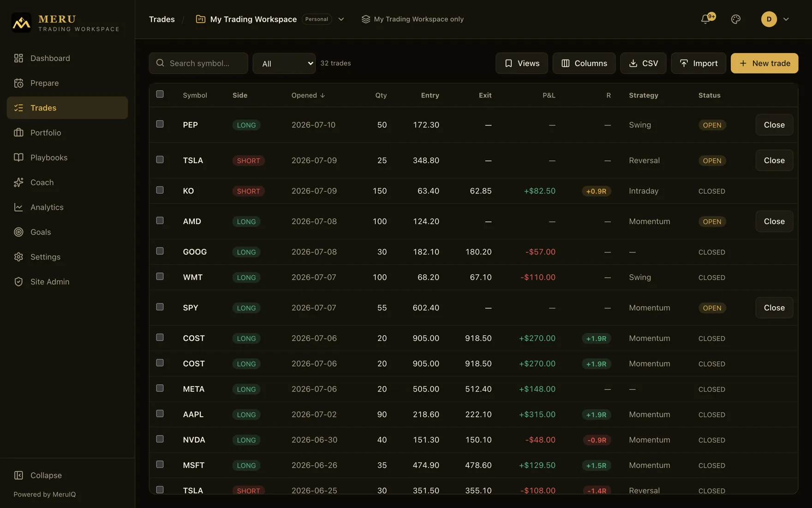The height and width of the screenshot is (508, 812).
Task: Check the AMD trade row
Action: [160, 221]
